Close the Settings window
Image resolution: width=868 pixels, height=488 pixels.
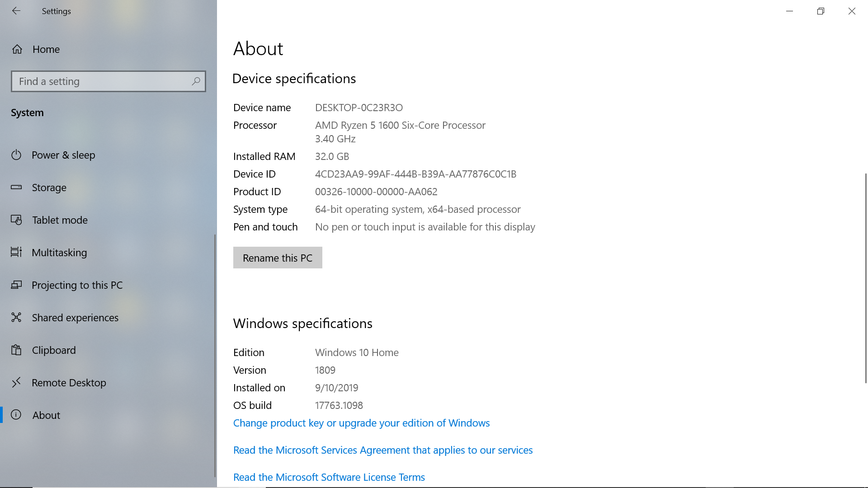[852, 11]
